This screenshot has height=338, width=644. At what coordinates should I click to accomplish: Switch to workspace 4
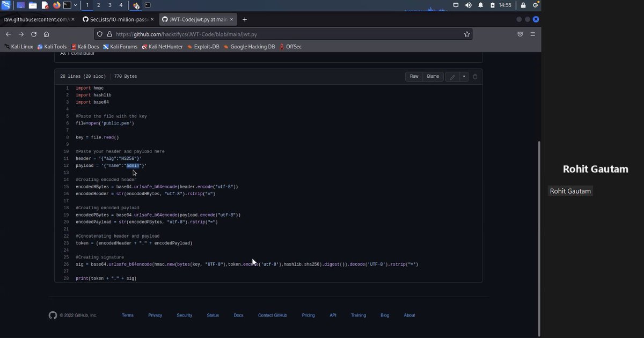121,5
